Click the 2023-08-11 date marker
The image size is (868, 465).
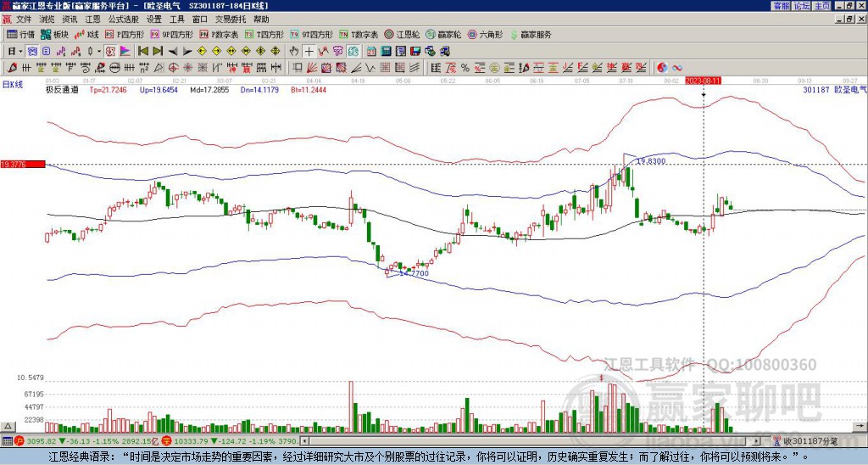click(x=703, y=81)
